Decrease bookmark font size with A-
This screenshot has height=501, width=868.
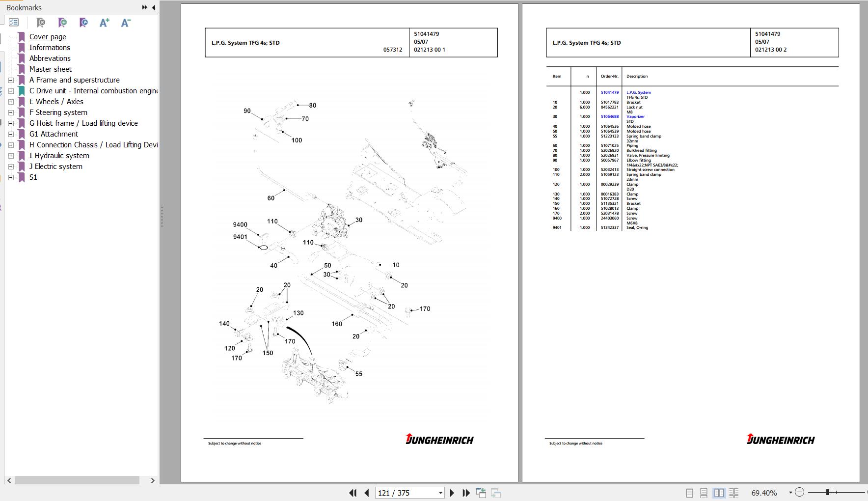click(x=126, y=23)
